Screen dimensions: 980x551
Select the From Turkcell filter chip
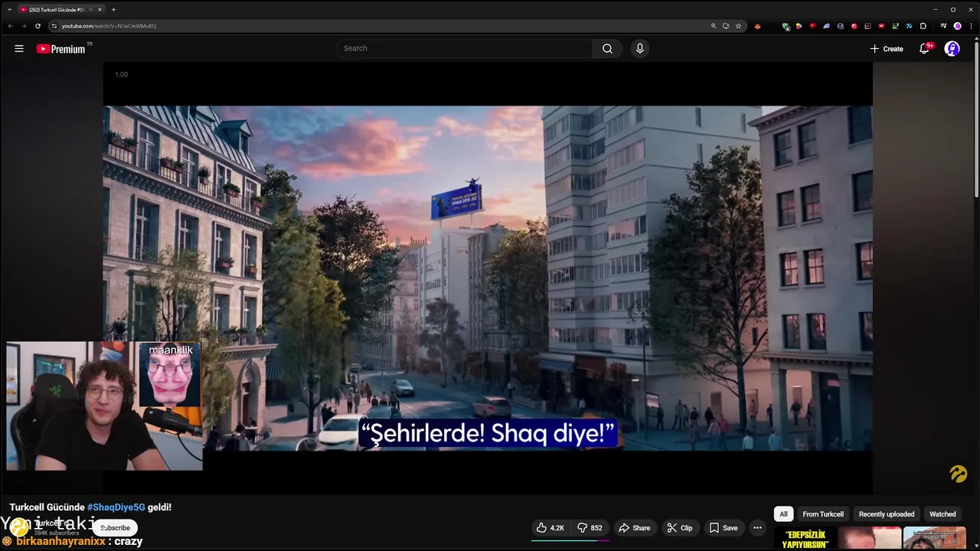pyautogui.click(x=823, y=514)
